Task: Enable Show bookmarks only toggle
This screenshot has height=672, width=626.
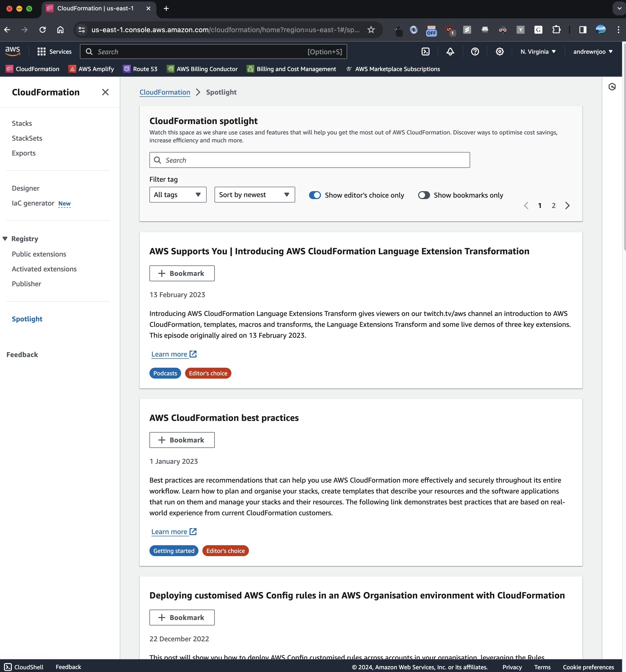Action: (424, 195)
